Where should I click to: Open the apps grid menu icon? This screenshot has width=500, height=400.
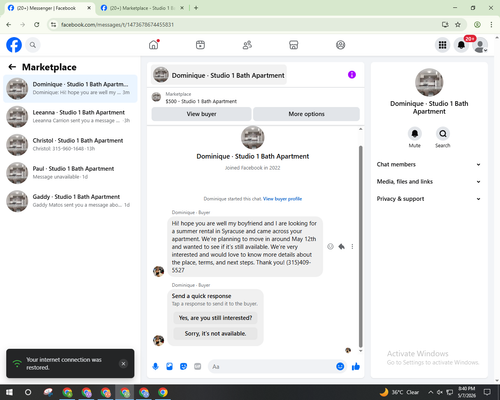pos(442,45)
